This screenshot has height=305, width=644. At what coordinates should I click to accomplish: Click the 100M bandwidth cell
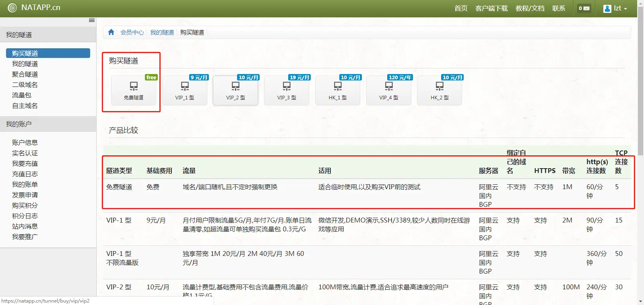571,287
